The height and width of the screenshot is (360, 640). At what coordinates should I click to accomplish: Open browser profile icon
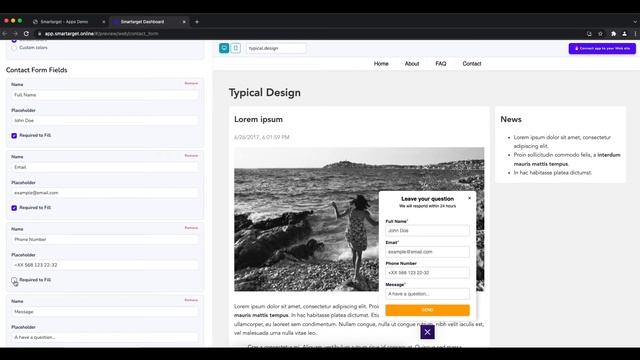tap(624, 34)
